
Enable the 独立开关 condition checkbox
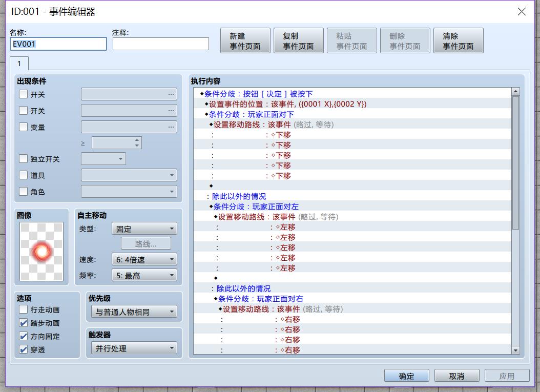tap(23, 158)
